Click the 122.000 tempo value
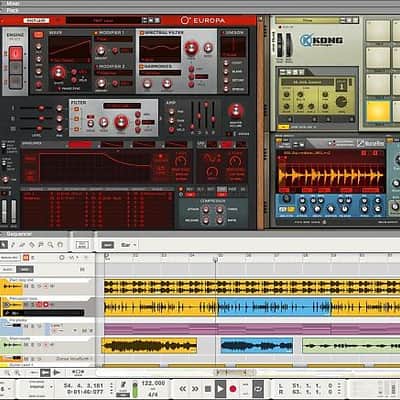The image size is (400, 400). tap(153, 384)
